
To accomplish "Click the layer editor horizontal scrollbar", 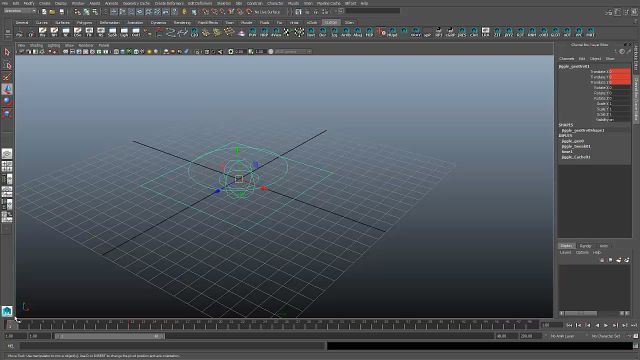I will coord(581,313).
